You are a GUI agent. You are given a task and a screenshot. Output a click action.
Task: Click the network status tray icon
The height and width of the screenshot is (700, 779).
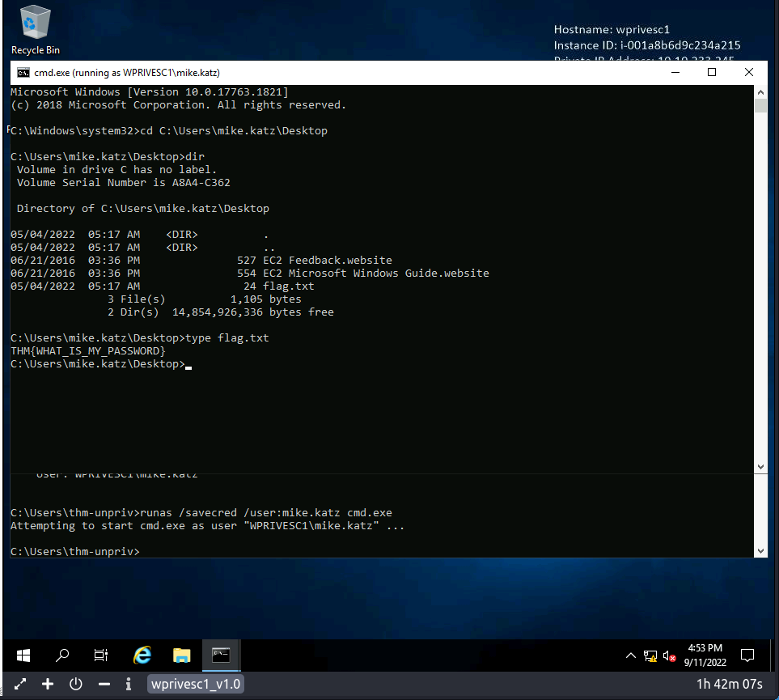650,655
